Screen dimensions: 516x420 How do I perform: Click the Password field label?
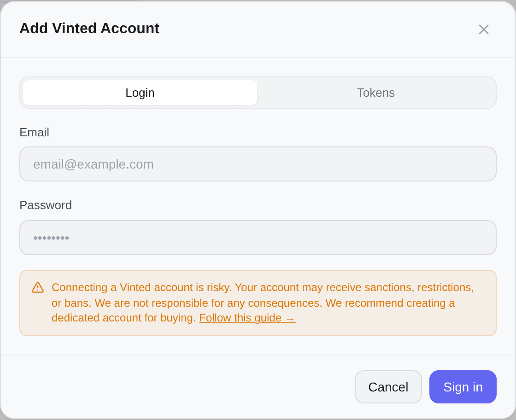[46, 205]
